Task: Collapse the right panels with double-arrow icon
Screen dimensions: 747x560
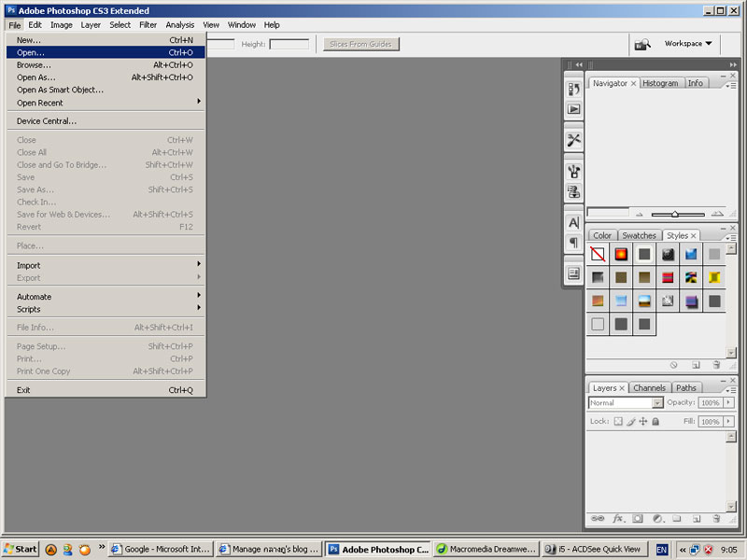Action: (733, 64)
